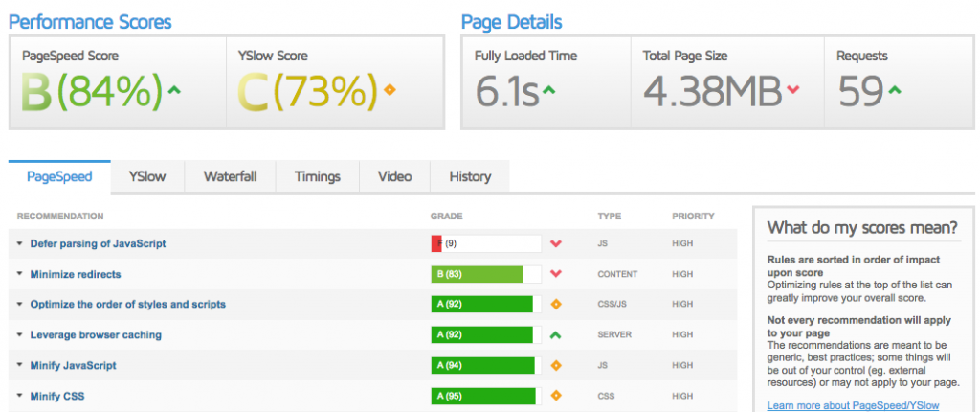The height and width of the screenshot is (412, 980).
Task: Open the Waterfall tab
Action: pyautogui.click(x=230, y=176)
